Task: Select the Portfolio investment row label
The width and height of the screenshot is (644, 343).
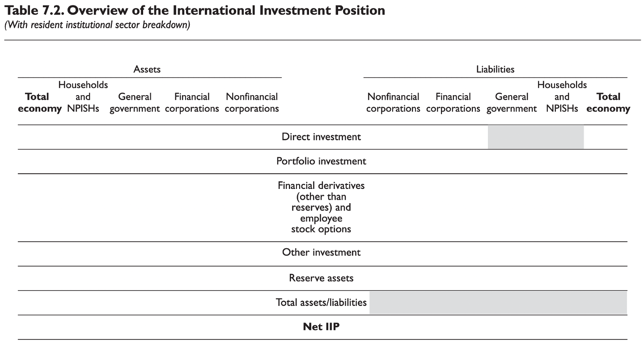Action: click(321, 161)
